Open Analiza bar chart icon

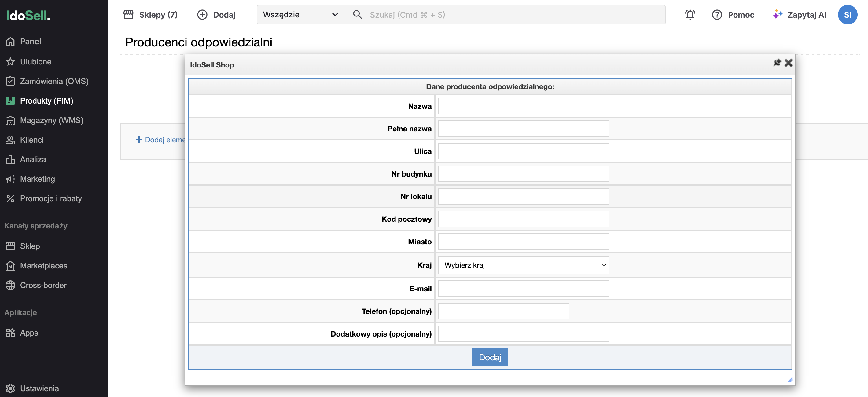point(10,159)
